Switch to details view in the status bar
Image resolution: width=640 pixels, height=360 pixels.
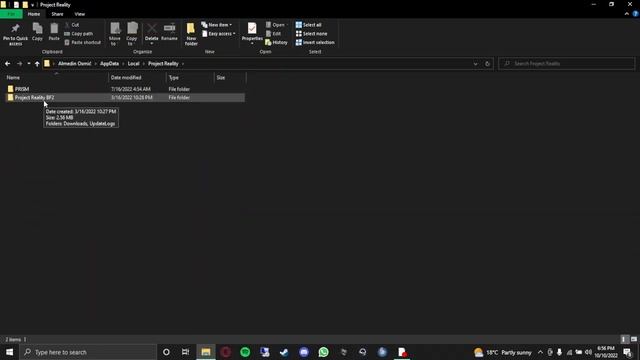623,339
